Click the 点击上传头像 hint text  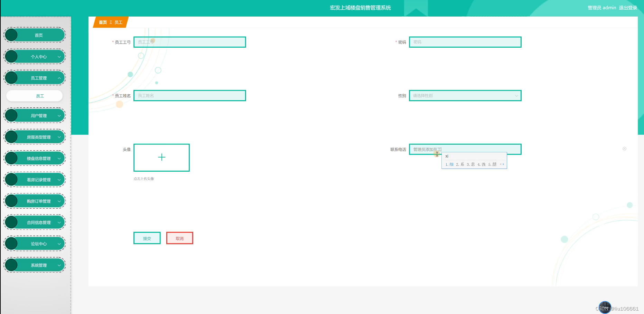pyautogui.click(x=144, y=179)
